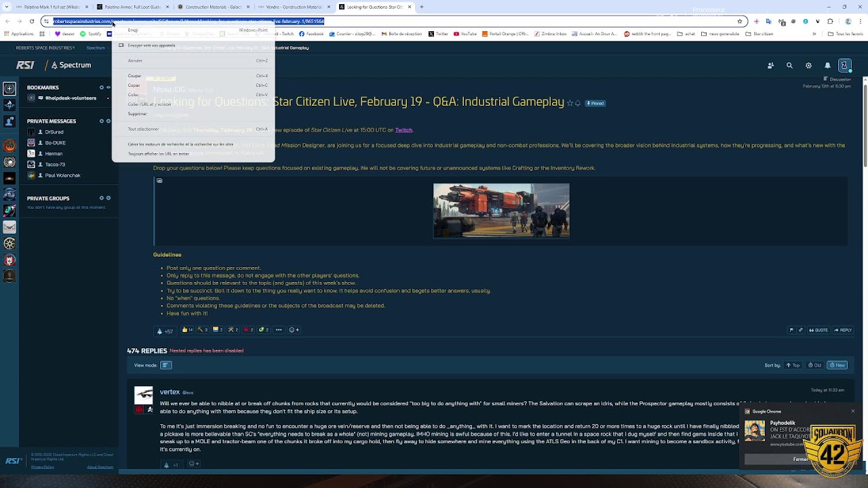Sort replies by Old
Image resolution: width=868 pixels, height=488 pixels.
point(815,365)
